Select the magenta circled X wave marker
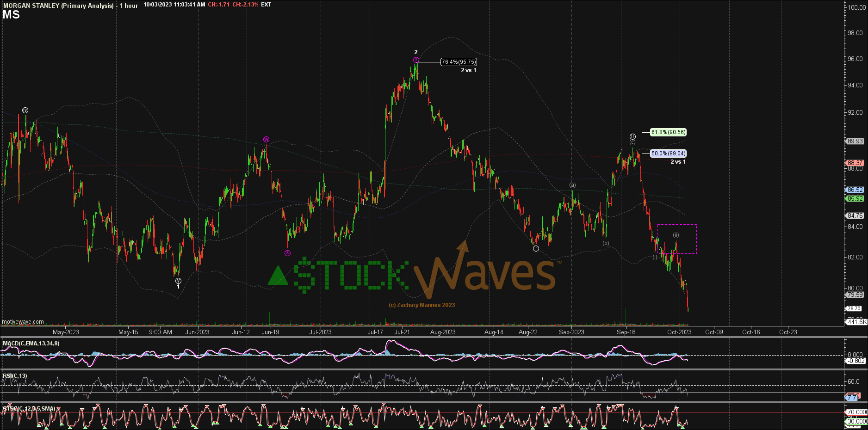This screenshot has height=430, width=868. click(x=287, y=253)
